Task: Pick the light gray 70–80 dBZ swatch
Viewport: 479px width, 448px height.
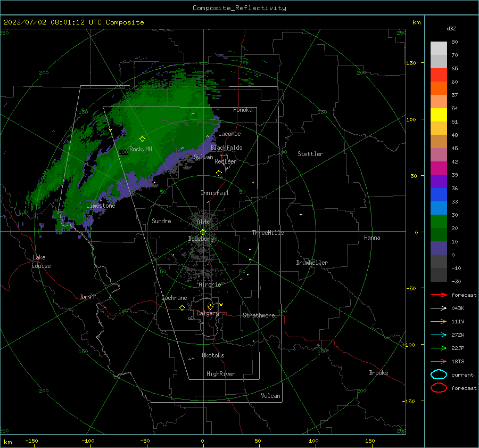Action: 439,48
